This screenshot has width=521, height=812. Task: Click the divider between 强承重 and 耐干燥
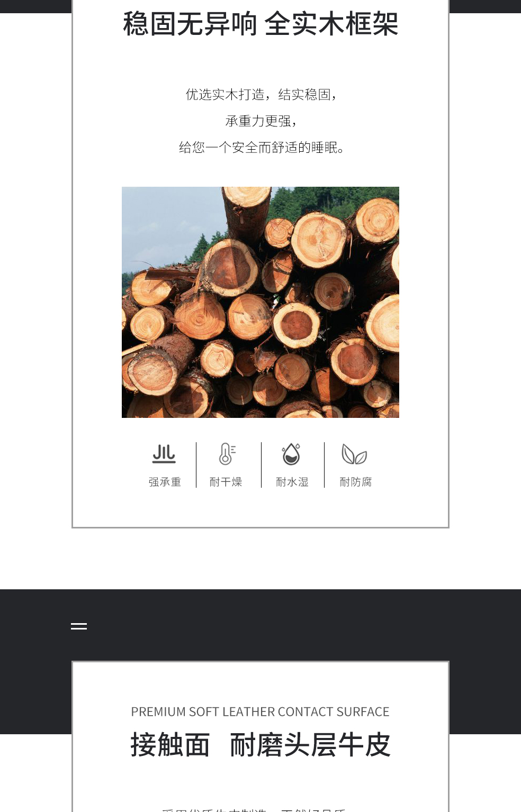(196, 465)
